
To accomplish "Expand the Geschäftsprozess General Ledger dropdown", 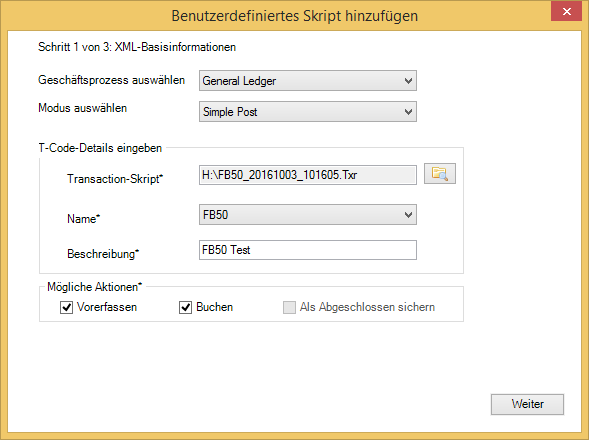I will pyautogui.click(x=308, y=80).
